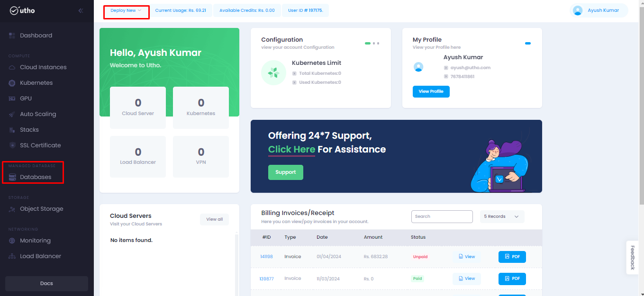Click the bullet icon before Total Kubernetes
The height and width of the screenshot is (296, 644).
(x=294, y=73)
